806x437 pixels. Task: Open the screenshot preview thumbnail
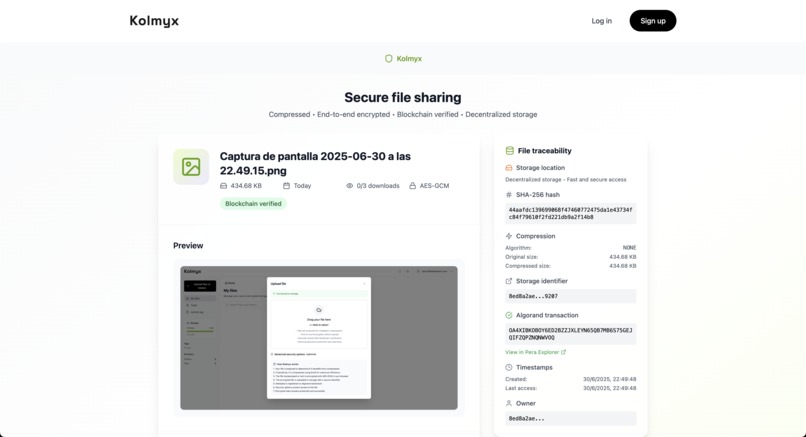coord(319,338)
